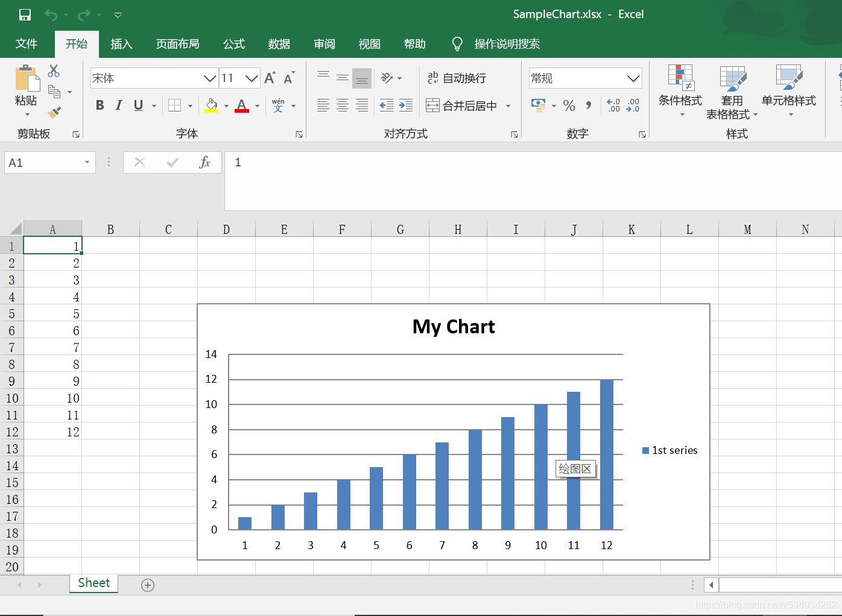Viewport: 842px width, 616px height.
Task: Open the font size 11 dropdown
Action: (252, 78)
